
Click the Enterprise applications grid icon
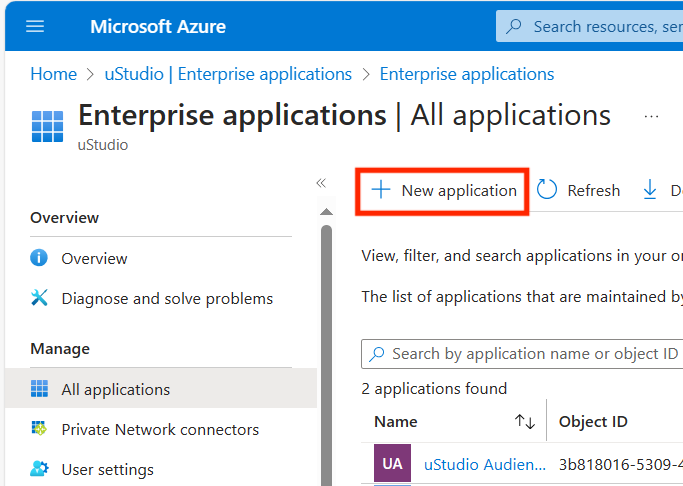(x=47, y=126)
